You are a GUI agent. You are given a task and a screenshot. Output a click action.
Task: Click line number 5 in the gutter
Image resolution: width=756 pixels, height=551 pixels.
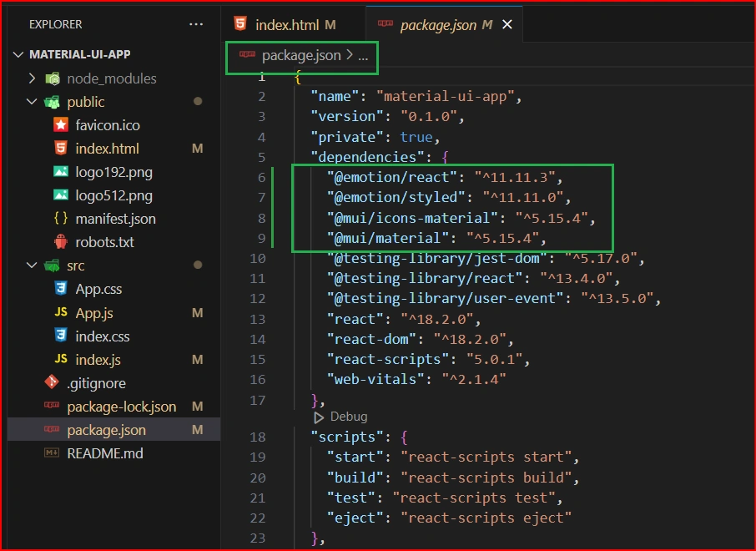pyautogui.click(x=261, y=157)
